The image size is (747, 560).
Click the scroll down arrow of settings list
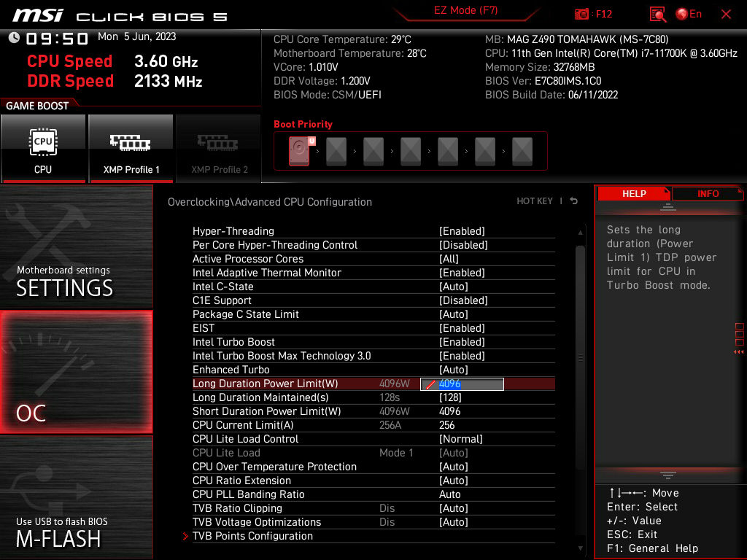(580, 548)
